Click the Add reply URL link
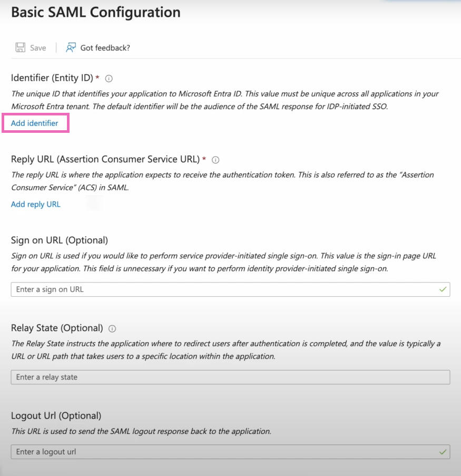461x476 pixels. point(35,205)
